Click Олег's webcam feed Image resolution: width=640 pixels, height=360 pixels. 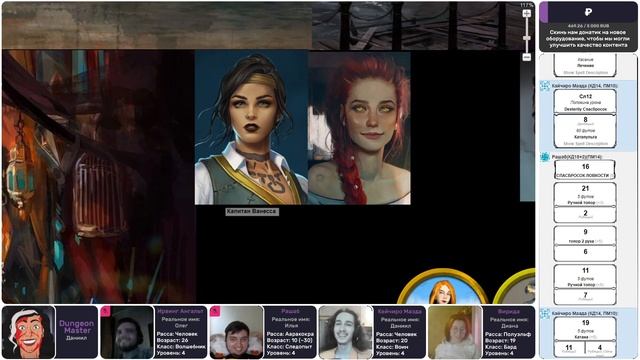(127, 332)
